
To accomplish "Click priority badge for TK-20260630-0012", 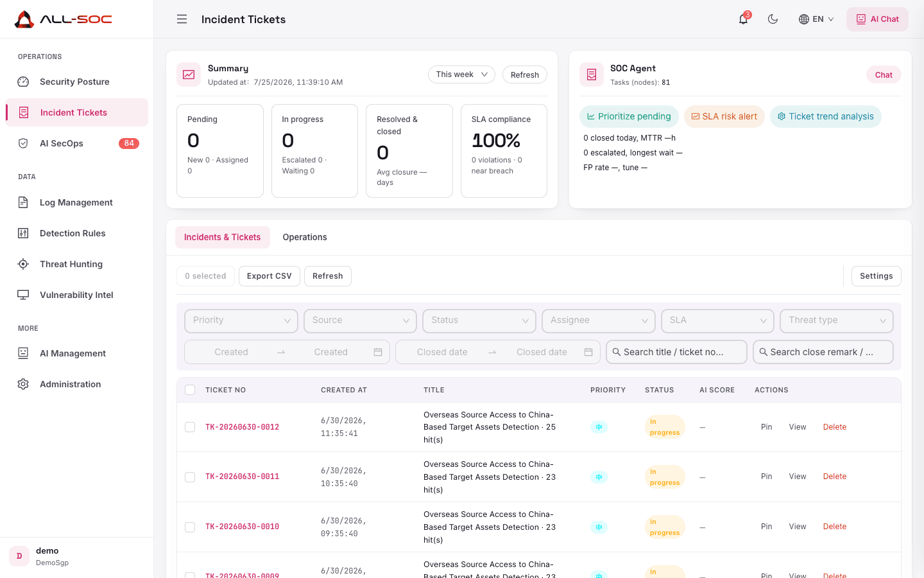I will click(599, 427).
